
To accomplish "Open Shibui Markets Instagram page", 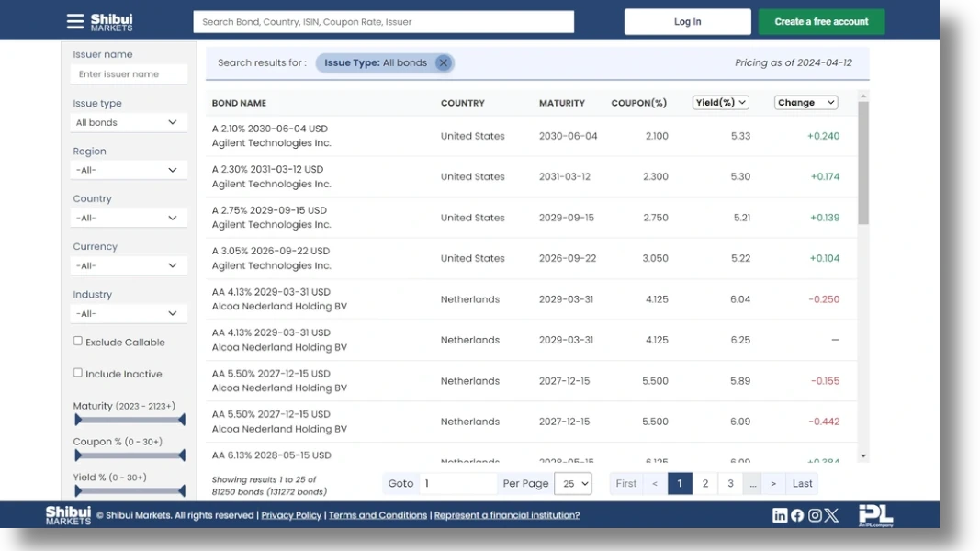I will click(815, 516).
